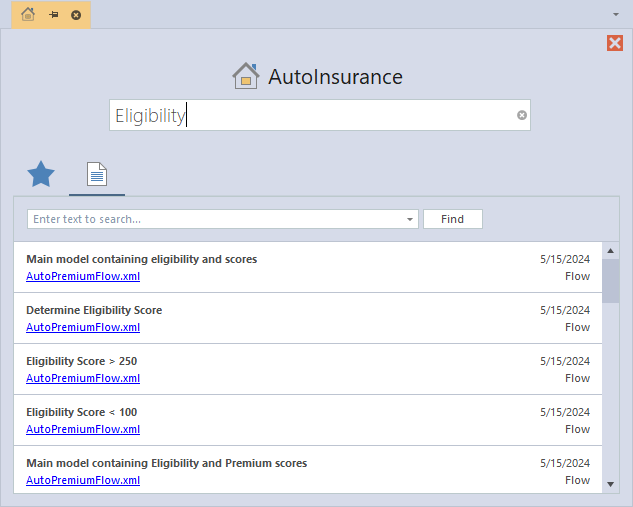
Task: Click the results scroll down arrow
Action: click(x=610, y=484)
